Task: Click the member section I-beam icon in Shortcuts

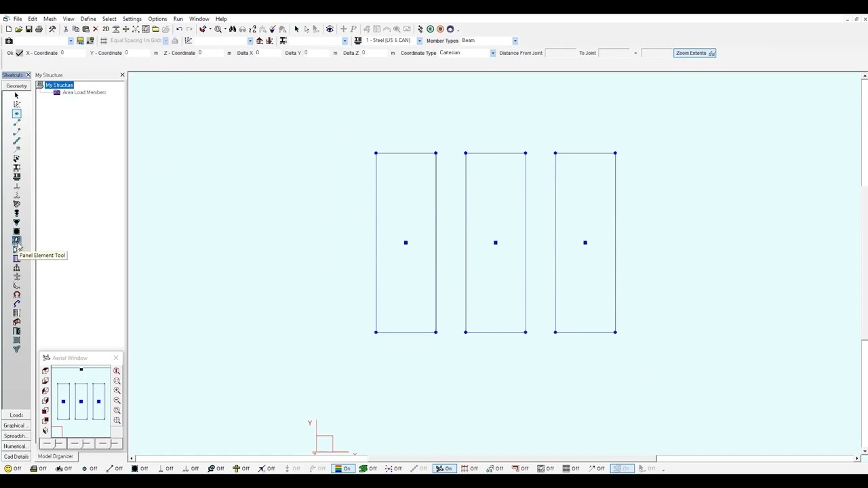Action: (x=16, y=167)
